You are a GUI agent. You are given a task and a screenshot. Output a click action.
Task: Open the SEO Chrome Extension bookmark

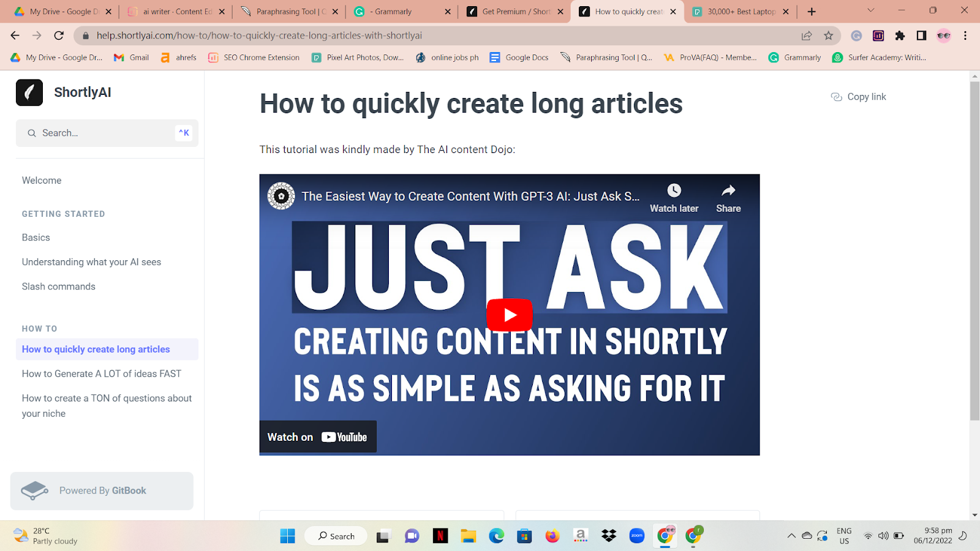[x=254, y=58]
